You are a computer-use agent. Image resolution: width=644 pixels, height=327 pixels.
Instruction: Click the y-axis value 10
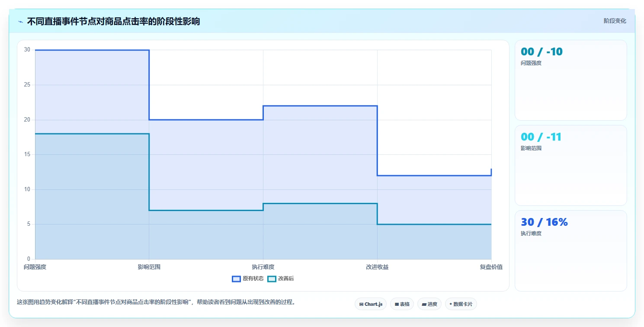click(x=27, y=189)
